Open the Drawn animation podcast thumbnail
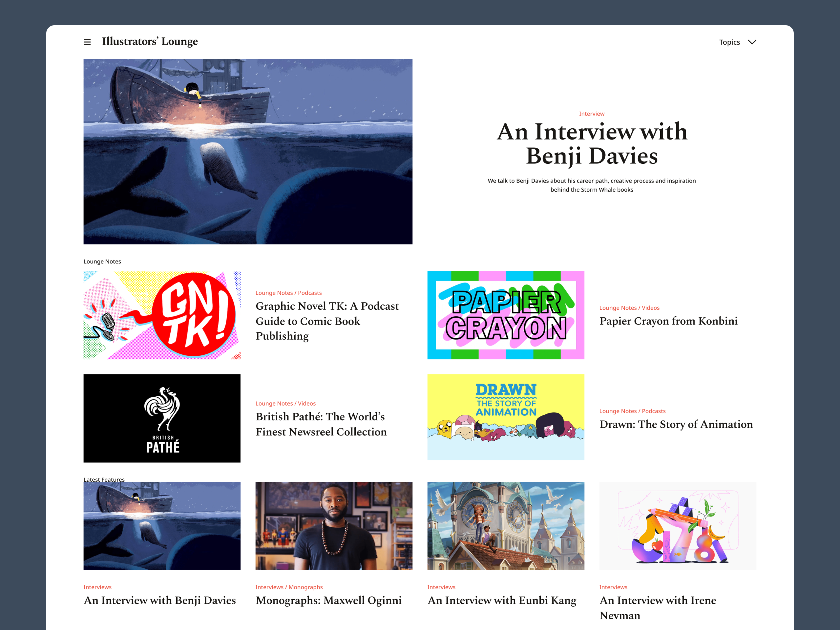Viewport: 840px width, 630px height. tap(505, 417)
